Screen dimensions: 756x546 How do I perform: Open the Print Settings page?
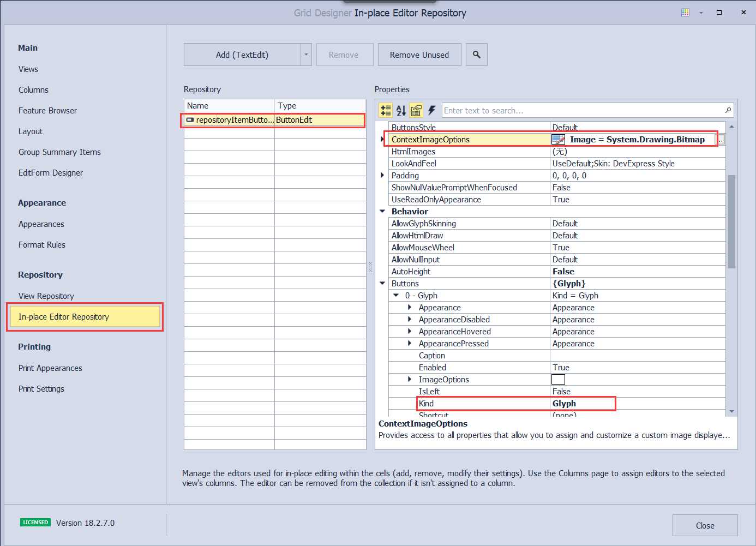pyautogui.click(x=41, y=389)
